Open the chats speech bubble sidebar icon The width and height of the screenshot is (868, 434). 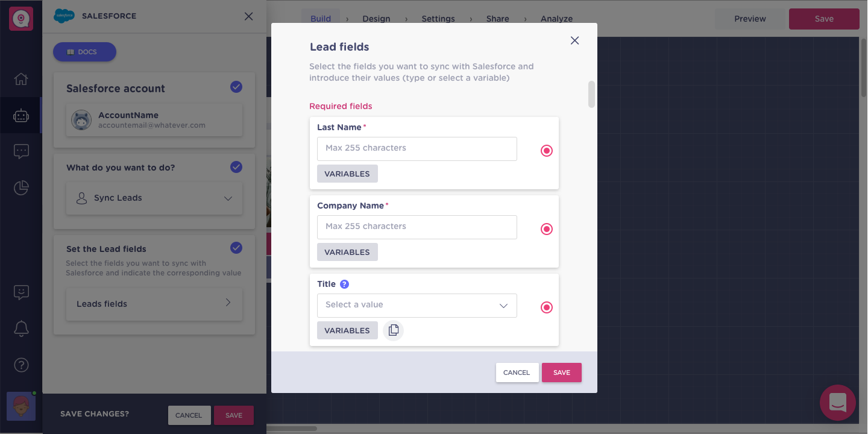(x=21, y=151)
